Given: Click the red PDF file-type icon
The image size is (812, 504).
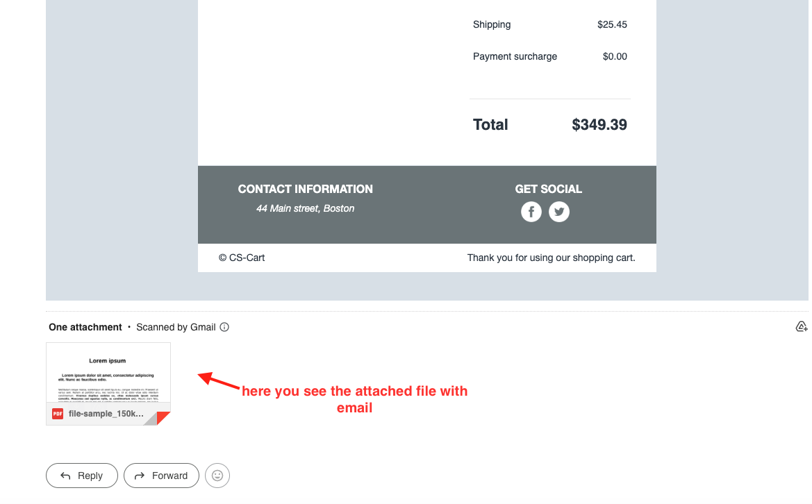Looking at the screenshot, I should [58, 414].
